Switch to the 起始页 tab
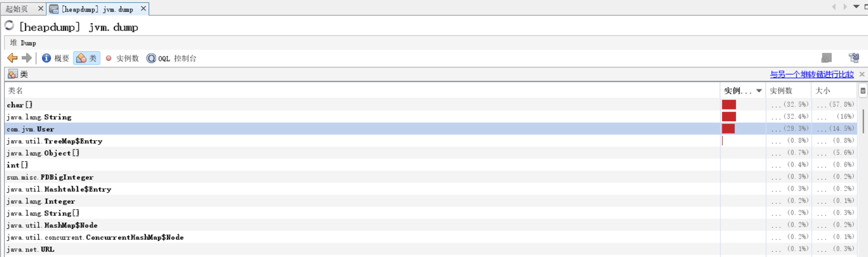 [17, 9]
